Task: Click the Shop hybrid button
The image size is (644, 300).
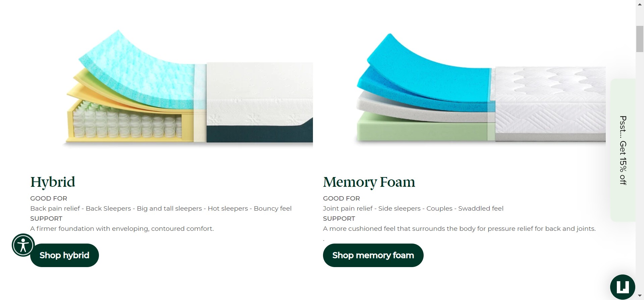Action: point(64,255)
